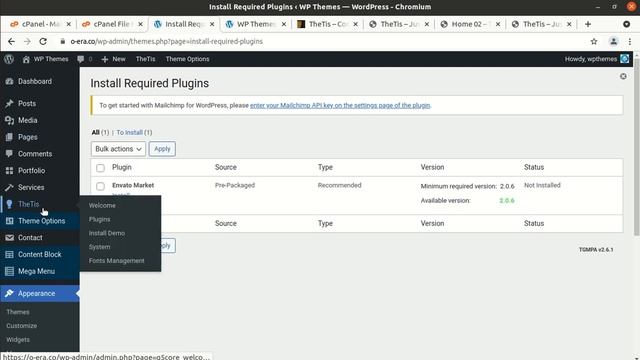Viewport: 640px width, 360px height.
Task: Open Appearance paintbrush menu
Action: pyautogui.click(x=40, y=293)
